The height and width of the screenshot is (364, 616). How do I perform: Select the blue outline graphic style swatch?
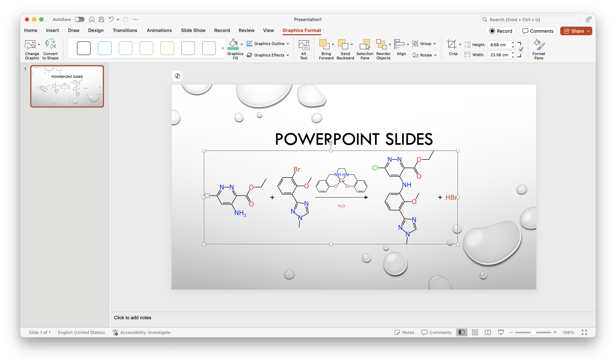click(105, 48)
